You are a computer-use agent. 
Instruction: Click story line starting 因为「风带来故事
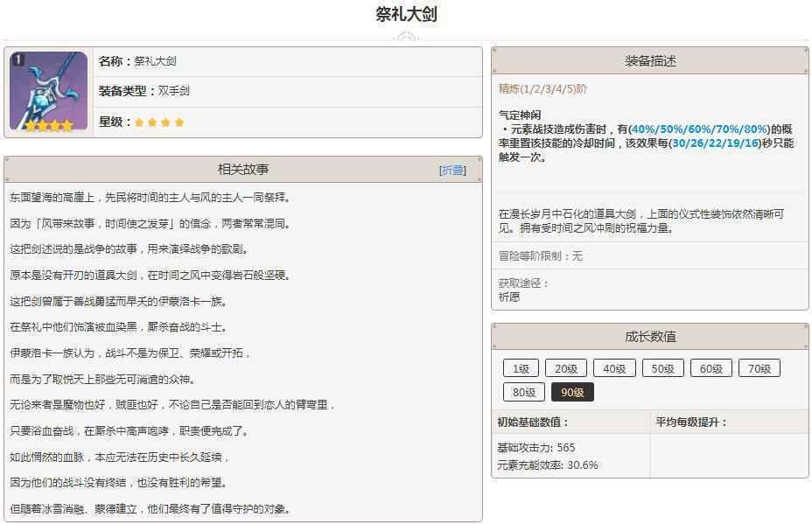(150, 224)
